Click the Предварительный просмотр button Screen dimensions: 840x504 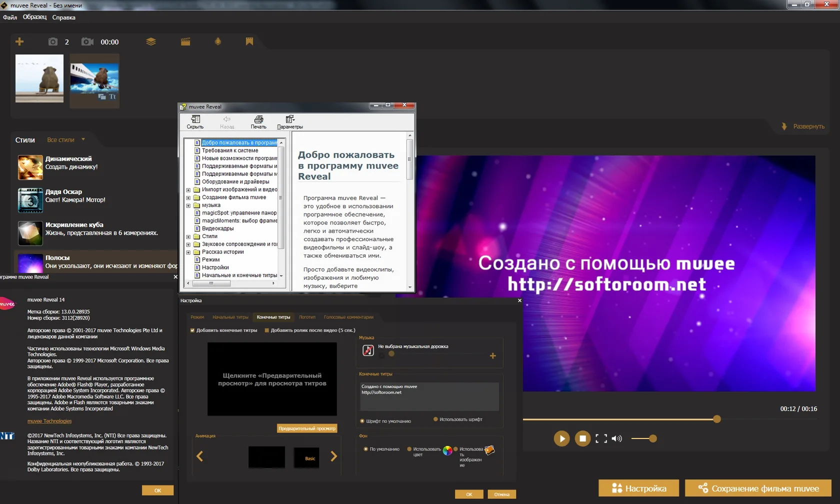pyautogui.click(x=307, y=428)
